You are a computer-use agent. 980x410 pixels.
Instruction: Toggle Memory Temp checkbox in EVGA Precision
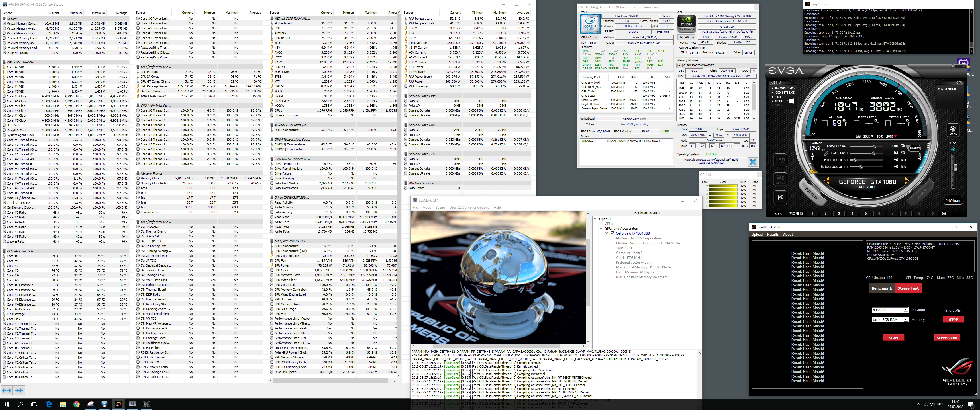tap(887, 123)
